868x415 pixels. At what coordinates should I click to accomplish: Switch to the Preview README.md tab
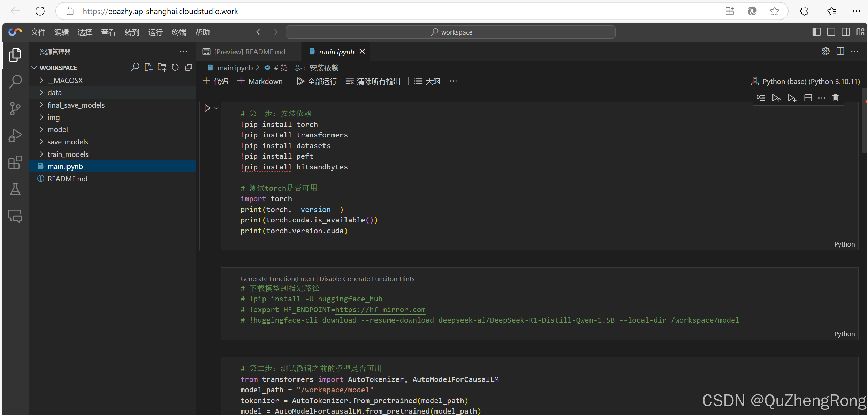[249, 52]
